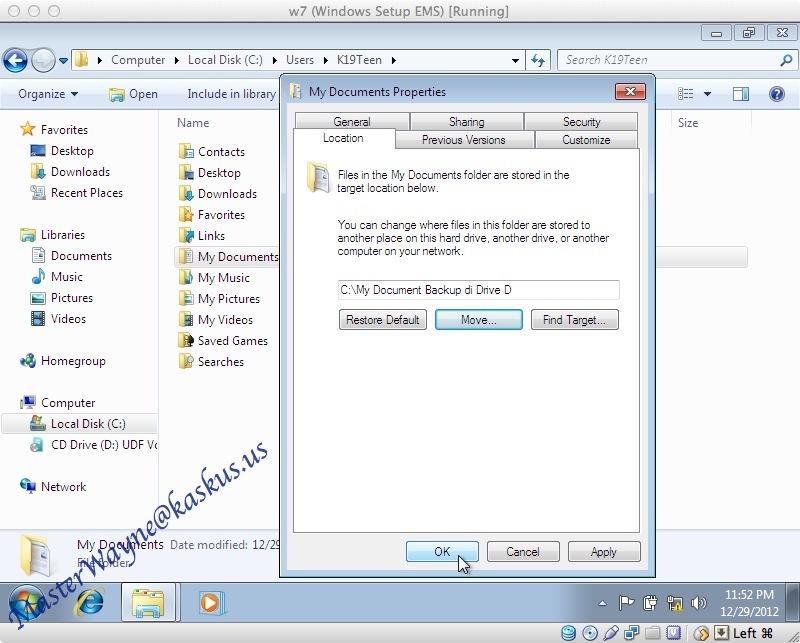Switch to the Previous Versions tab
Viewport: 800px width, 643px height.
(x=464, y=139)
